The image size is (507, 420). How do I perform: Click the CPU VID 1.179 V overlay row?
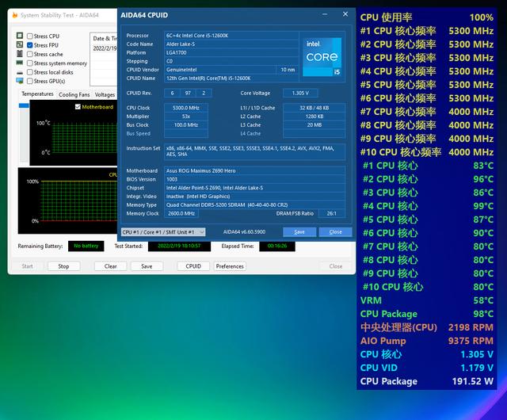pos(427,368)
